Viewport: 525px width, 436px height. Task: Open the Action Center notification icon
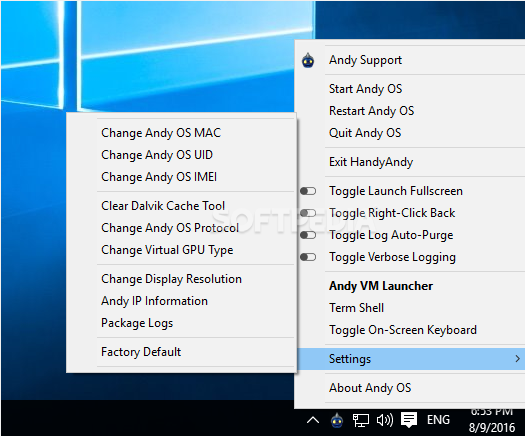409,420
